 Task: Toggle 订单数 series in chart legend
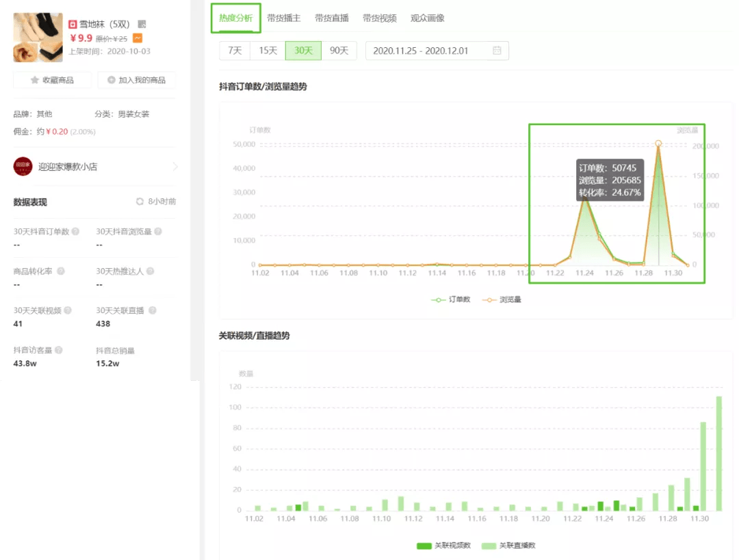[451, 299]
